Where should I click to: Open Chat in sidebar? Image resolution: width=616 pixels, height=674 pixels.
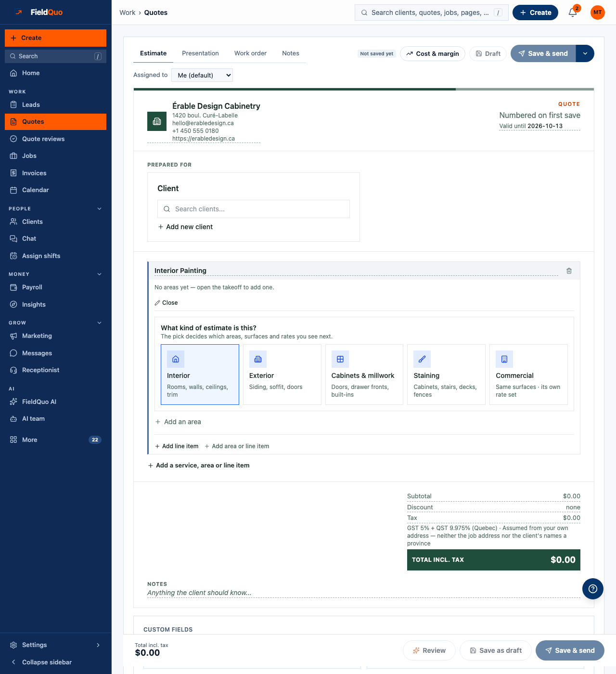tap(55, 239)
